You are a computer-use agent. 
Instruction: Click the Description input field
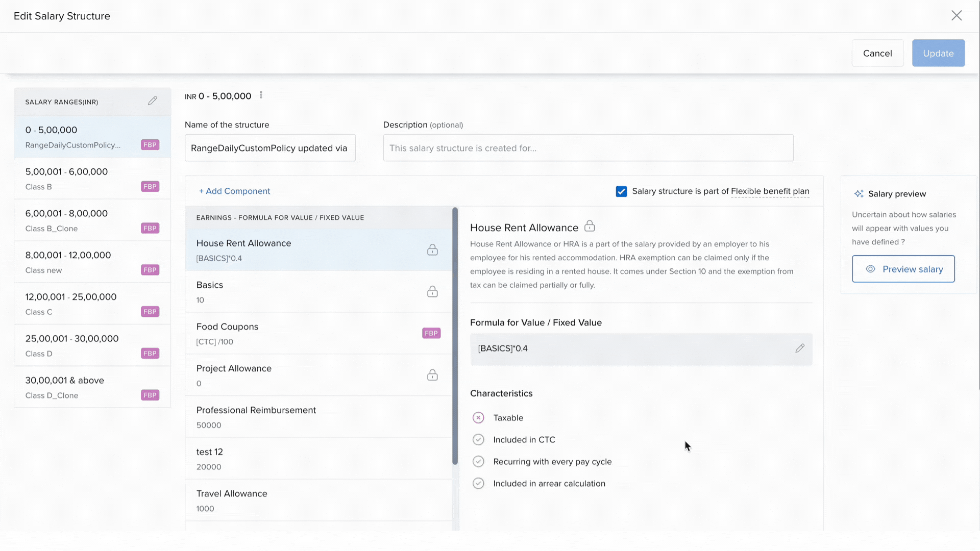tap(588, 148)
